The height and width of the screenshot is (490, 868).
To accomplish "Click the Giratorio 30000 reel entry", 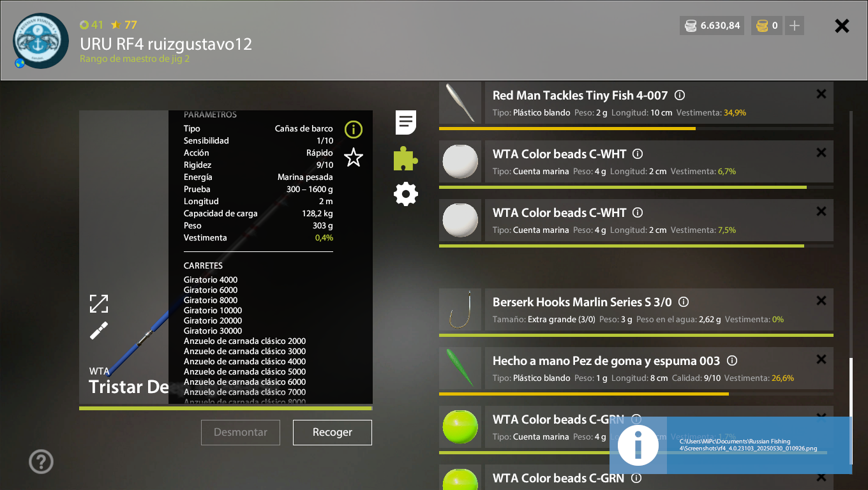I will 213,330.
